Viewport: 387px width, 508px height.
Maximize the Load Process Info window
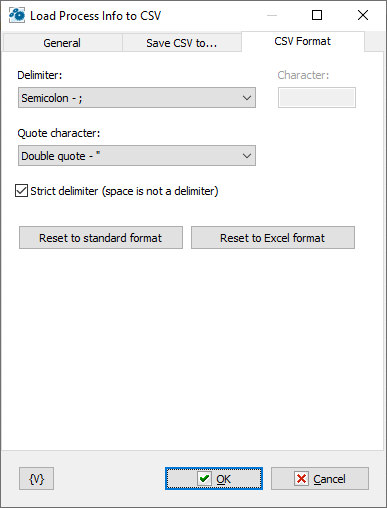click(317, 15)
